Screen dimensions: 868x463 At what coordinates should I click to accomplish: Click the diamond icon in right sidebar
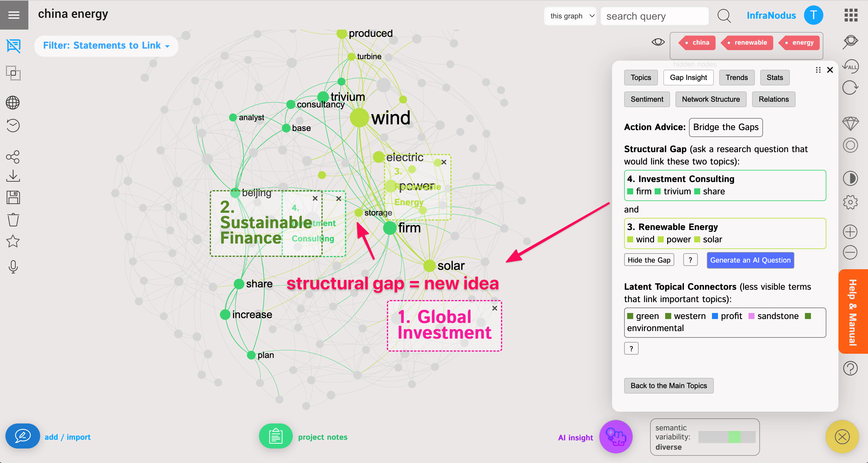[x=850, y=123]
